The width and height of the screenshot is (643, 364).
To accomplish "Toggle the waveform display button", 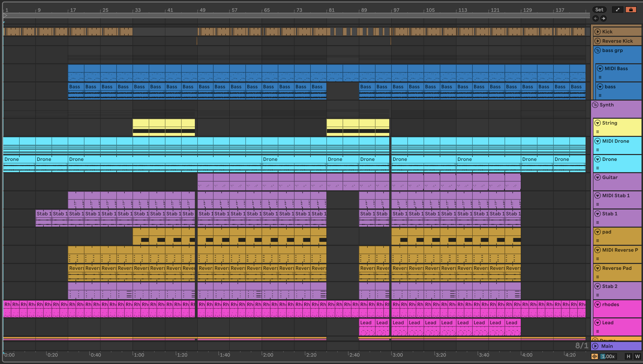I will pyautogui.click(x=594, y=356).
